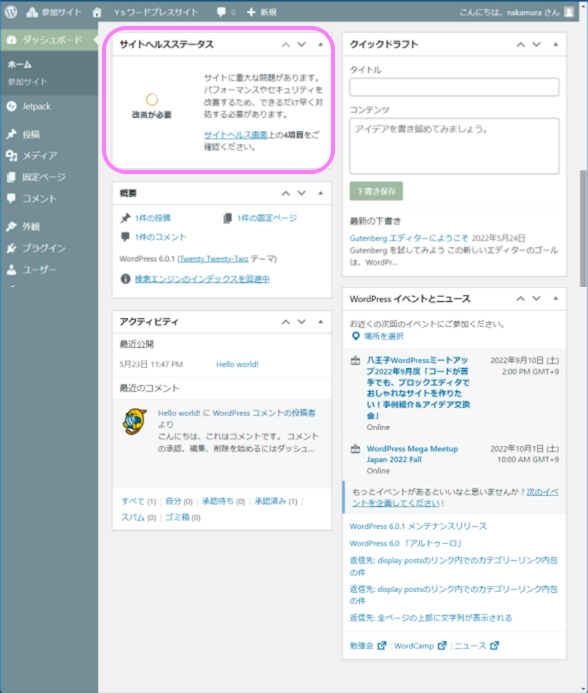Open the 参加サイト network sites icon
This screenshot has width=588, height=693.
coord(32,12)
